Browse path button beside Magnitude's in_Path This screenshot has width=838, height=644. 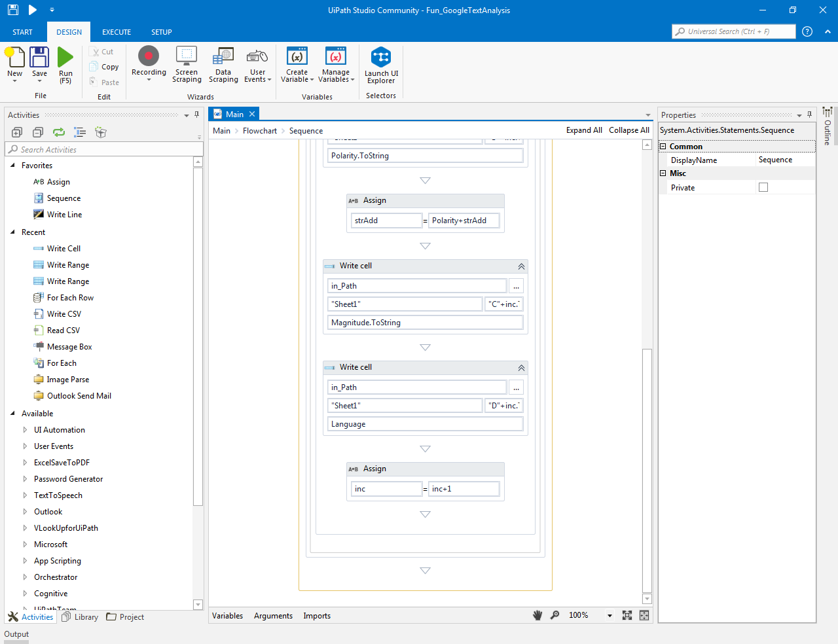tap(516, 286)
